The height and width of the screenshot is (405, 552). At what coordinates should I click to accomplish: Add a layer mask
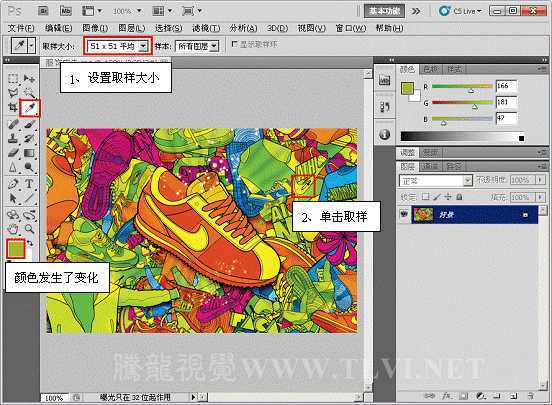(x=464, y=396)
